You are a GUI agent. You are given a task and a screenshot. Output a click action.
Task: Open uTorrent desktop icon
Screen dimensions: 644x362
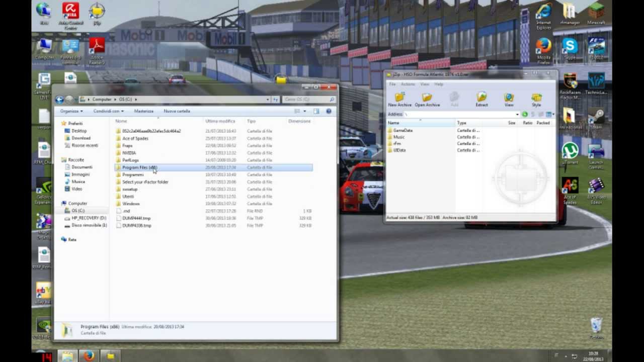point(570,154)
